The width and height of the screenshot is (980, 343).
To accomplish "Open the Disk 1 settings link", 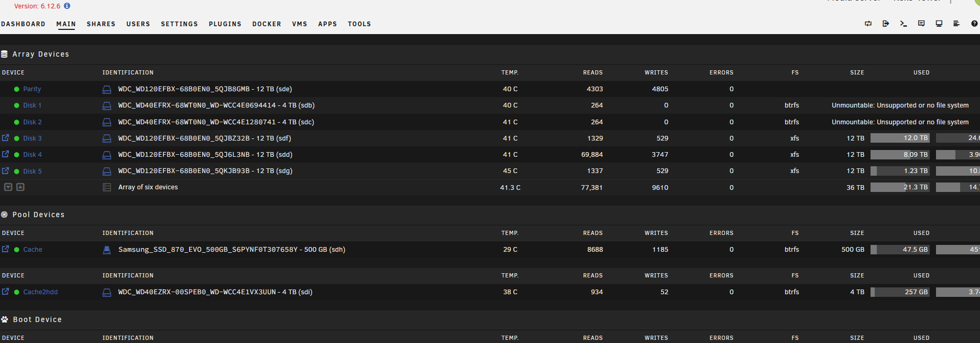I will point(32,105).
